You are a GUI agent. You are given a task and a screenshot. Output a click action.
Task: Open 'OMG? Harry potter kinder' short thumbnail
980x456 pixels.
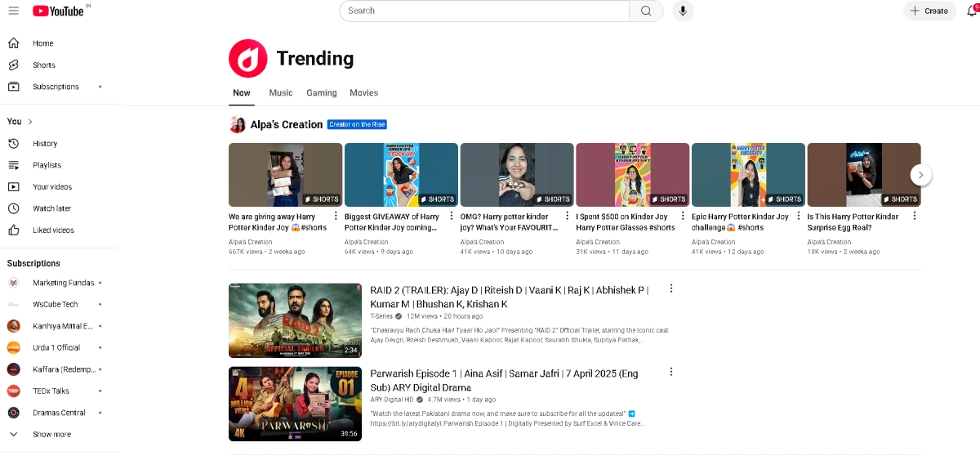point(517,175)
